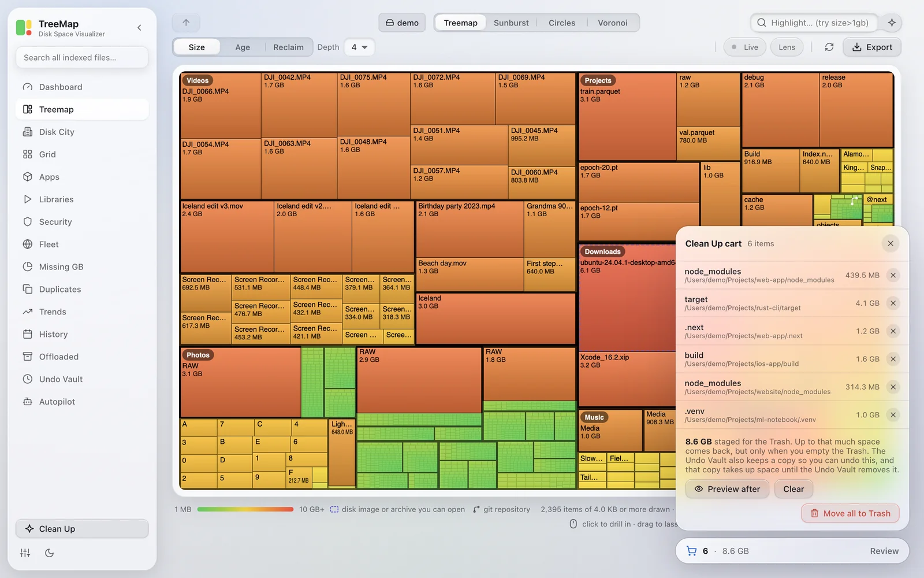Select the Treemap visualization tab
The width and height of the screenshot is (924, 578).
(x=460, y=23)
